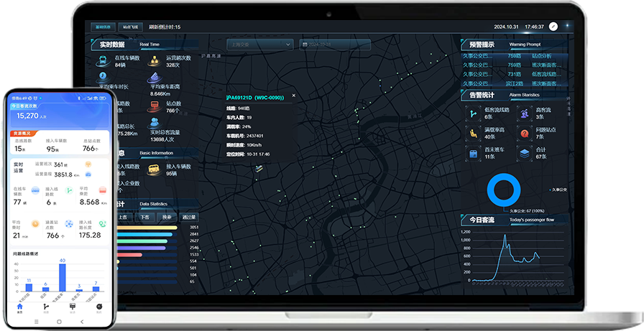
Task: Click the problem stops alarm icon
Action: tap(524, 134)
